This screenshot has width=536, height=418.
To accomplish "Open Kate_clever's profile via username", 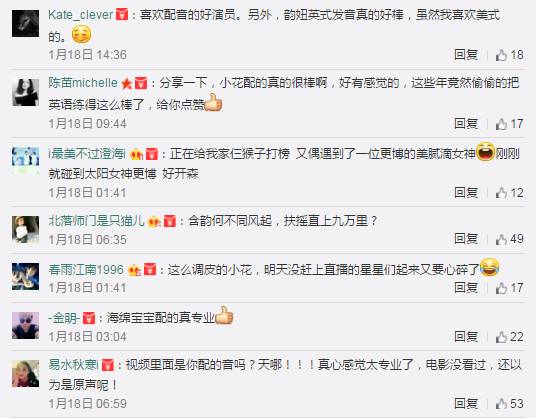I will point(81,15).
